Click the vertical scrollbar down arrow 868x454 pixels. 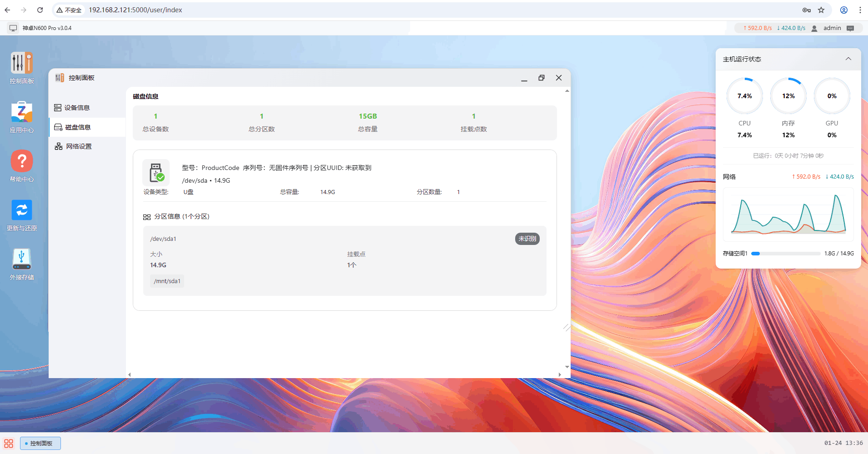[567, 367]
